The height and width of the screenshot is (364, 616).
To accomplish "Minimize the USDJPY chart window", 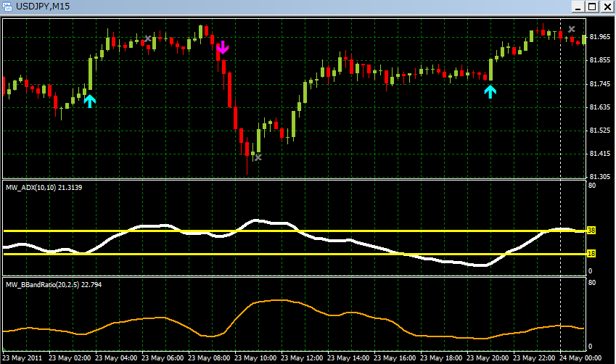I will [x=579, y=7].
